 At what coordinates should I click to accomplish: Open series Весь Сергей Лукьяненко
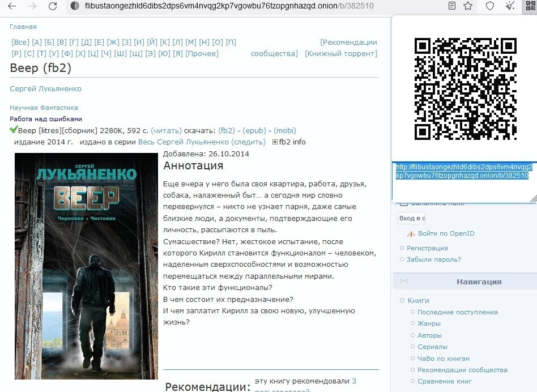click(183, 142)
